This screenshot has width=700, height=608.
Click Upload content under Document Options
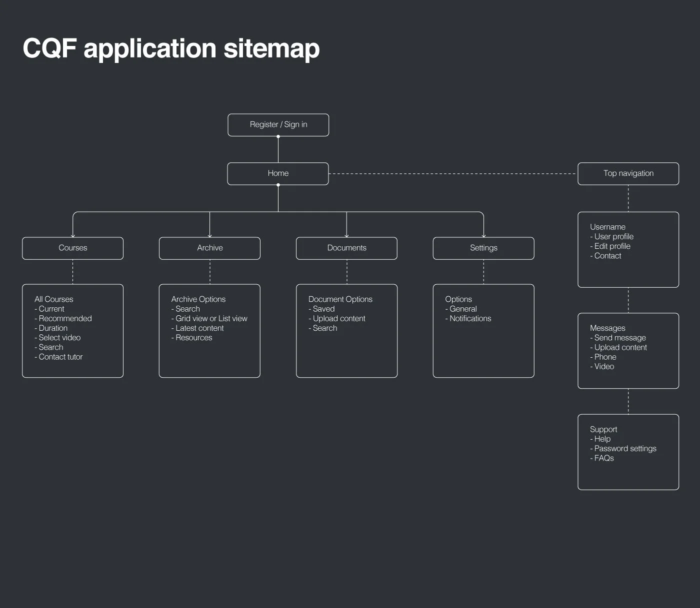coord(337,318)
